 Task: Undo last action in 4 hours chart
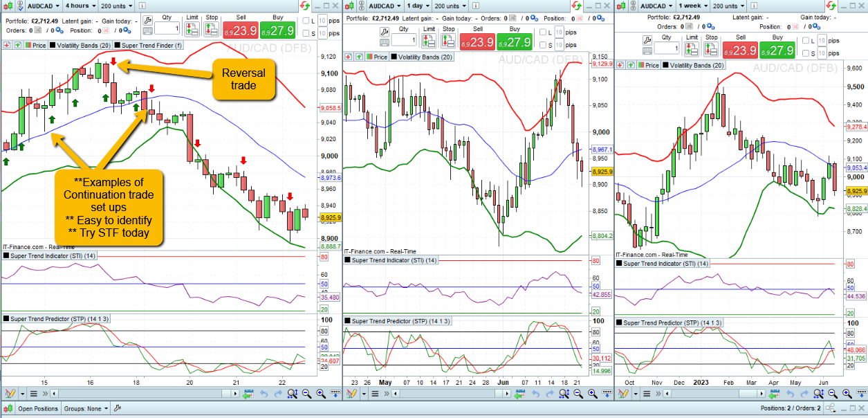coord(263,394)
